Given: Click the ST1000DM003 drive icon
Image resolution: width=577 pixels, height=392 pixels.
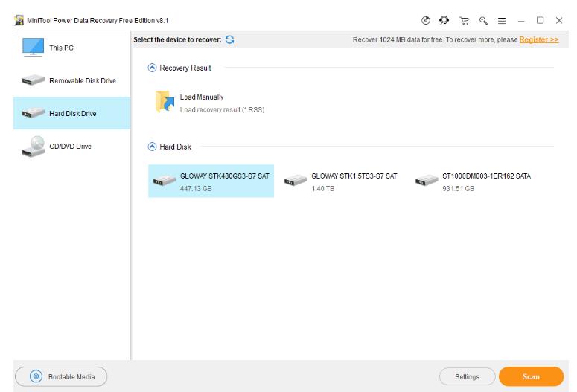Looking at the screenshot, I should point(427,180).
